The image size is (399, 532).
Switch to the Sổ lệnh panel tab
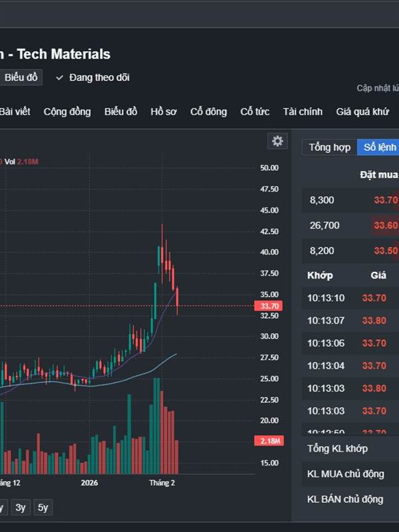379,147
